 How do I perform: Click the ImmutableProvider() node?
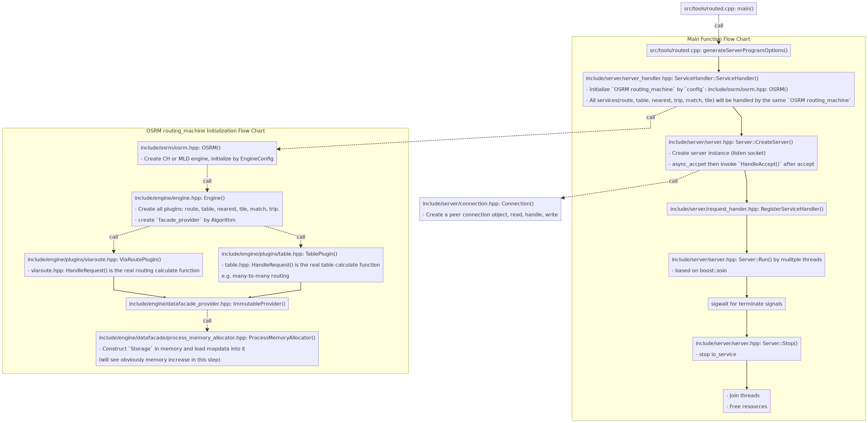[207, 304]
